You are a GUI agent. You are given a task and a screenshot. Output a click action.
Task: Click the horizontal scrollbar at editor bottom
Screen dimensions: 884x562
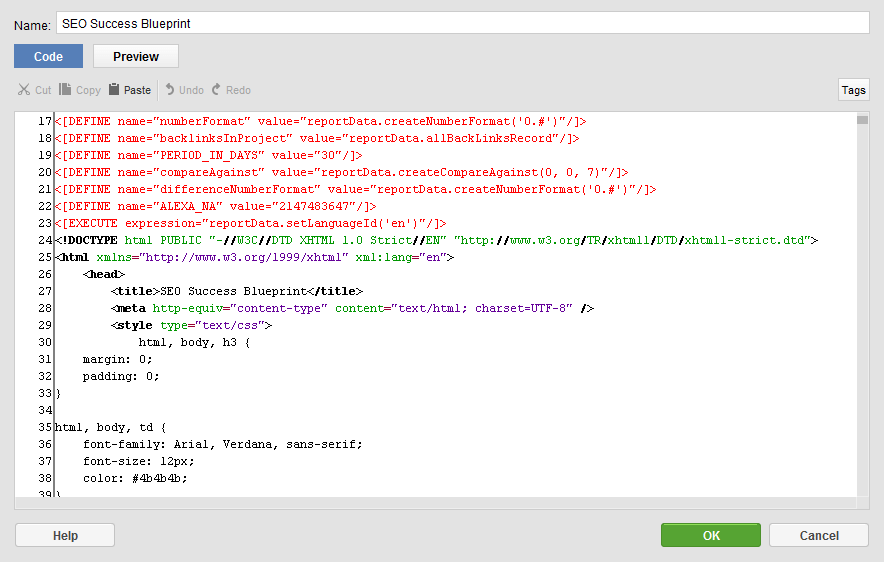coord(435,503)
